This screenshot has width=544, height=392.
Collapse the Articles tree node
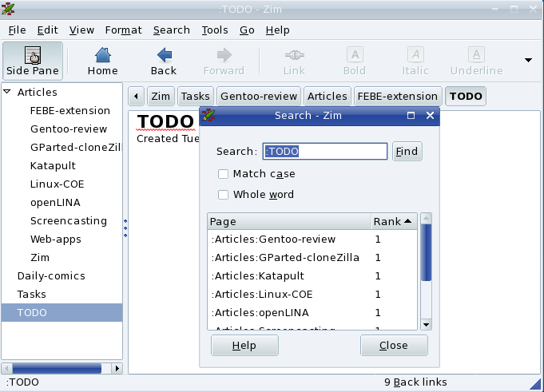click(x=7, y=92)
